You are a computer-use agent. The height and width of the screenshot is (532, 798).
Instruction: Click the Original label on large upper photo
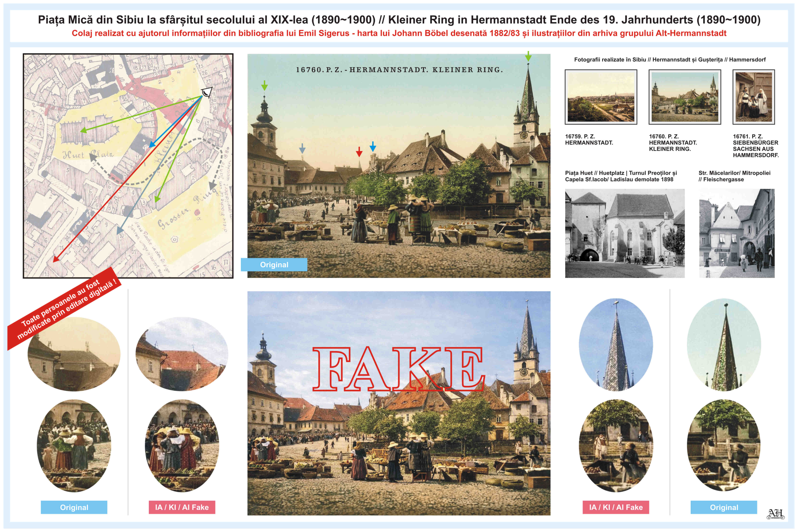[274, 265]
